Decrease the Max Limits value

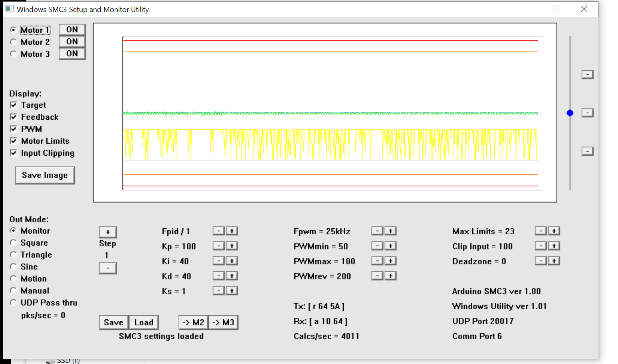tap(541, 231)
